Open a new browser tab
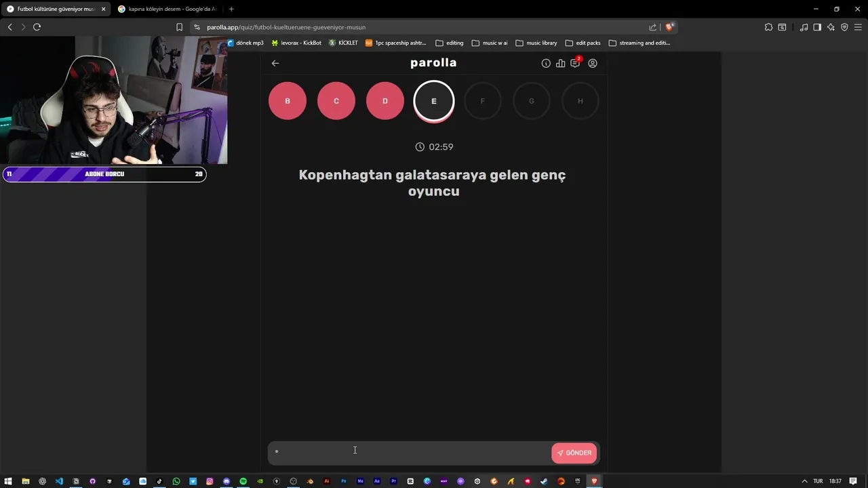The width and height of the screenshot is (868, 488). pyautogui.click(x=231, y=9)
